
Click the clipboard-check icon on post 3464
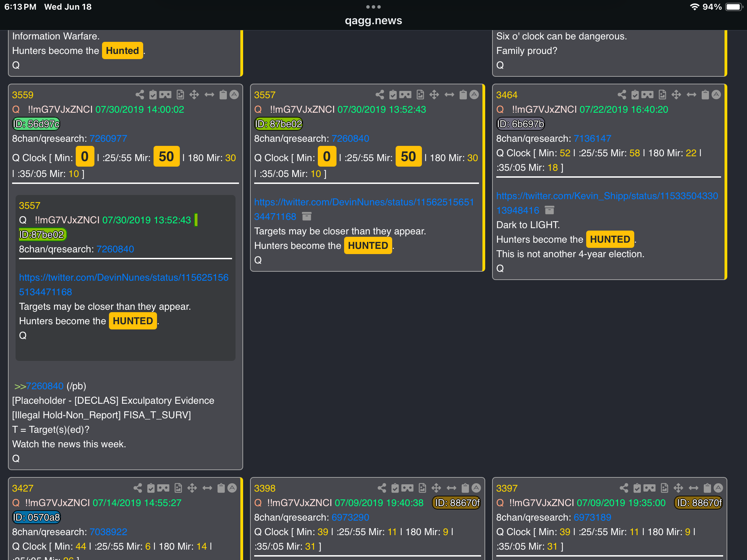(x=635, y=95)
